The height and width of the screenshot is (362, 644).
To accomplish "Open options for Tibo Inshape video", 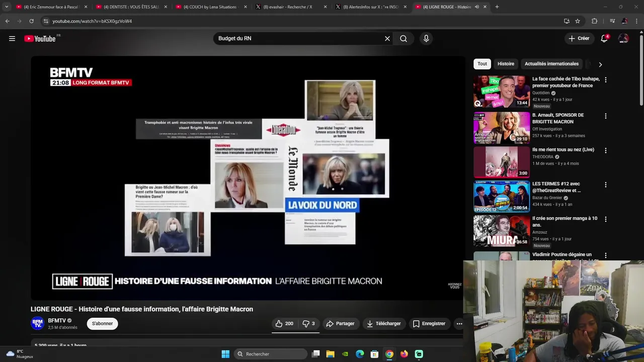I will (x=605, y=80).
